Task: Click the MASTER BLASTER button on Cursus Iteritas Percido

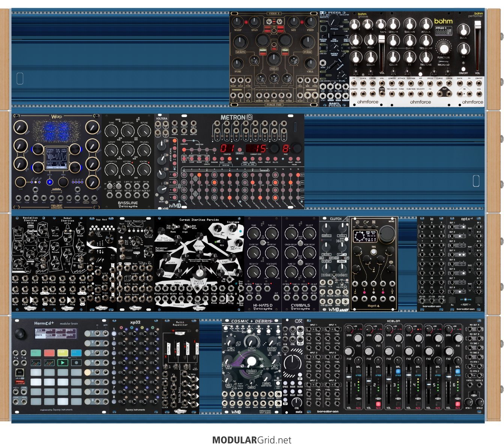Action: [199, 273]
